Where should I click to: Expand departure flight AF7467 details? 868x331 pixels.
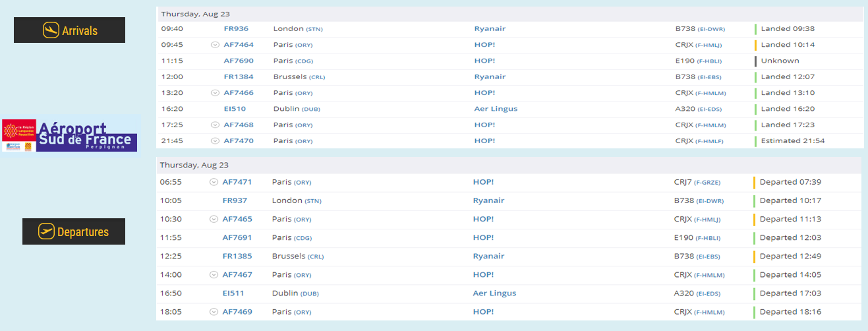[214, 274]
